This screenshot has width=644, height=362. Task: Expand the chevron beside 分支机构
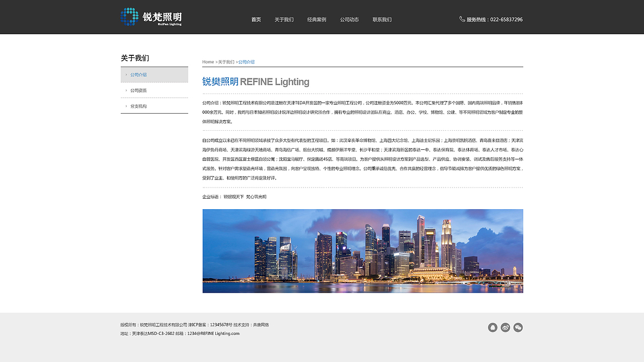point(126,106)
